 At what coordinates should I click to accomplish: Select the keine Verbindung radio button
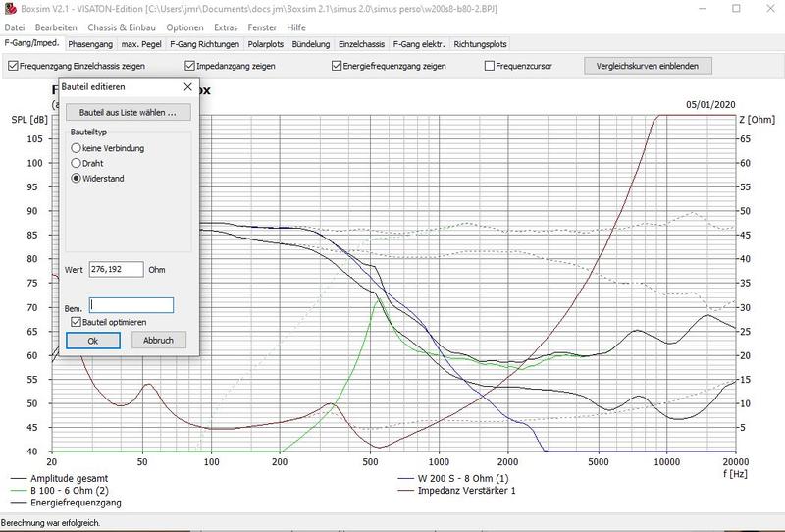tap(77, 148)
